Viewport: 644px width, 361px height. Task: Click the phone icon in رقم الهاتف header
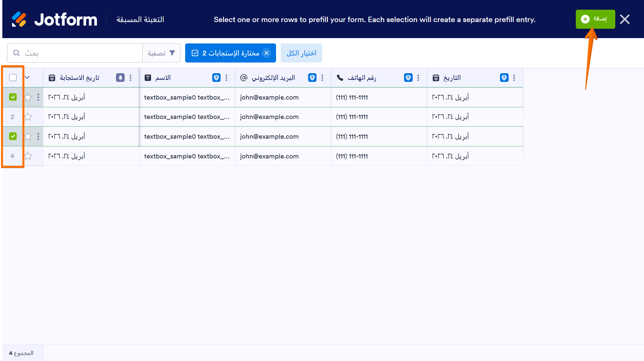pyautogui.click(x=340, y=78)
